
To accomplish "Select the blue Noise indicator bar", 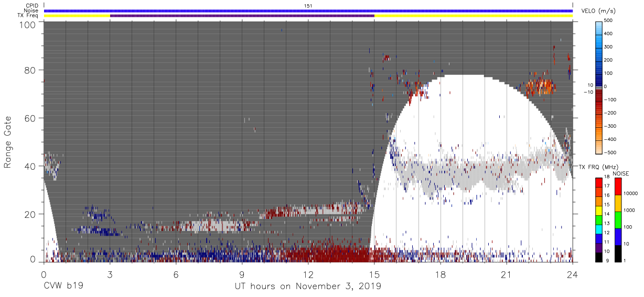I will [308, 10].
